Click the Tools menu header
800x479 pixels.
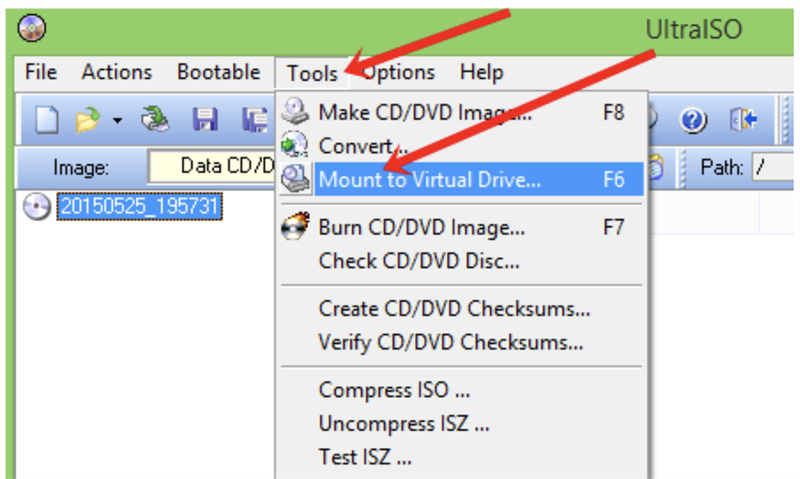coord(311,73)
